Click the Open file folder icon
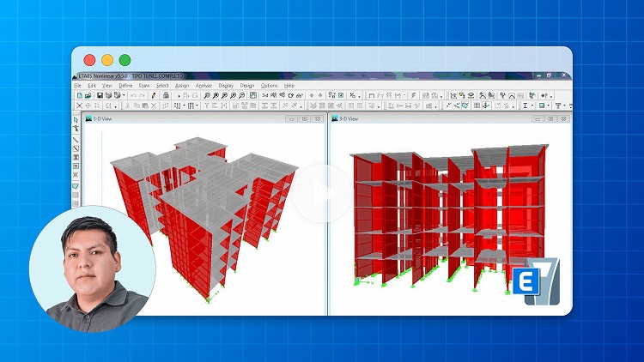 (x=88, y=95)
